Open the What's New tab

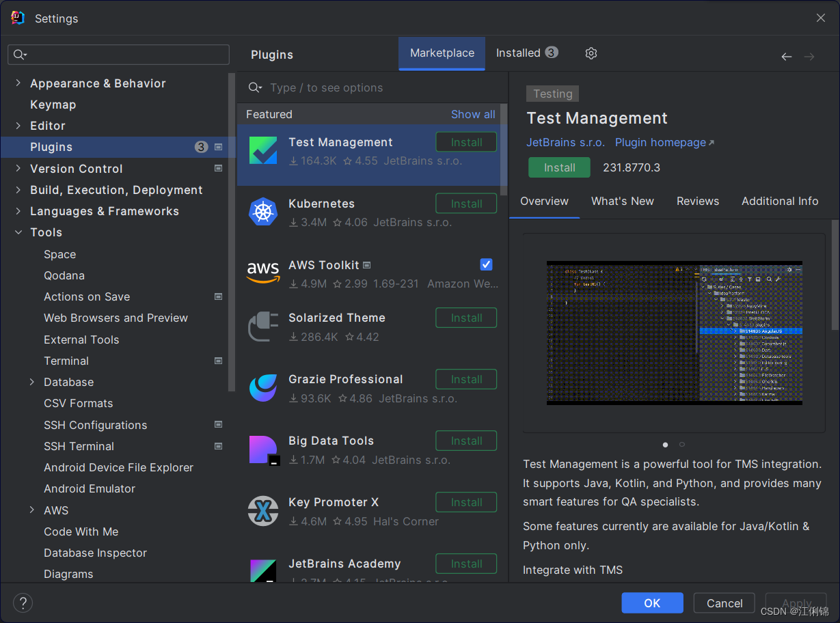coord(623,201)
